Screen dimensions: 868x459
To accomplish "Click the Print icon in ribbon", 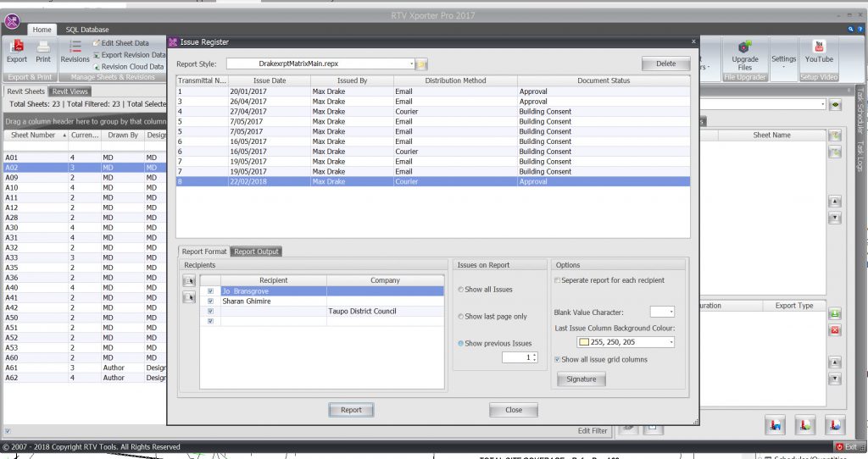I will coord(43,50).
